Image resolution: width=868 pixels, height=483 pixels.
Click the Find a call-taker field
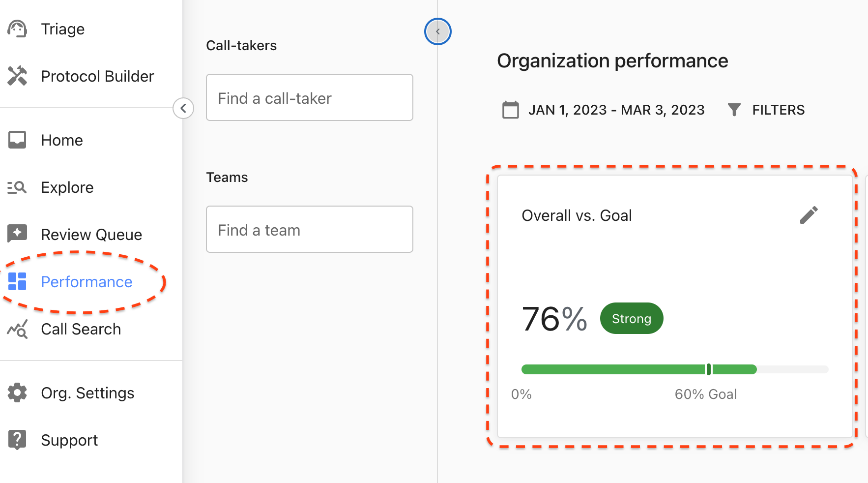[x=309, y=97]
